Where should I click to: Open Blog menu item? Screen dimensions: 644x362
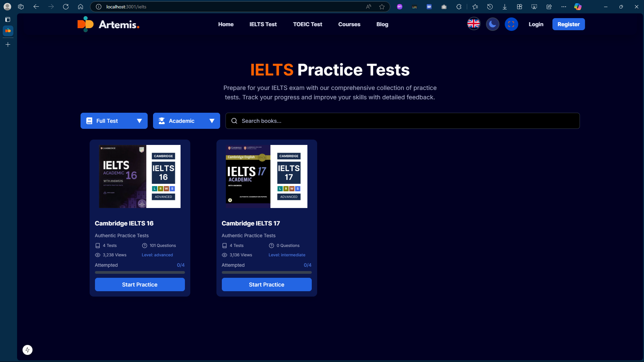pos(382,24)
